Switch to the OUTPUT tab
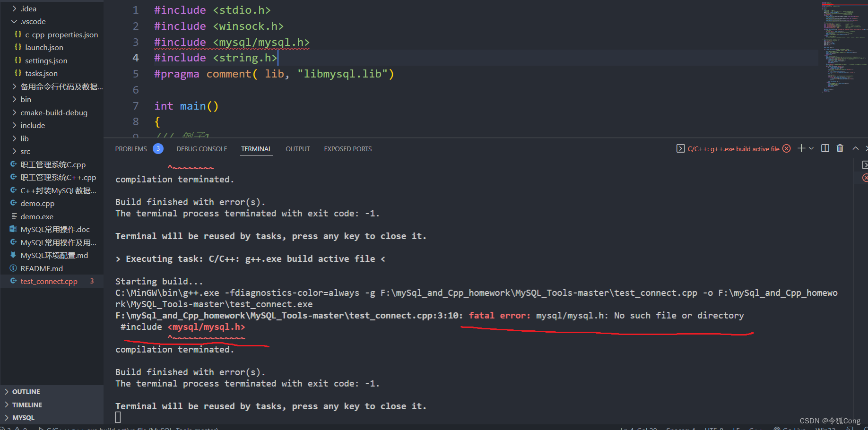Screen dimensions: 868x430 tap(297, 148)
